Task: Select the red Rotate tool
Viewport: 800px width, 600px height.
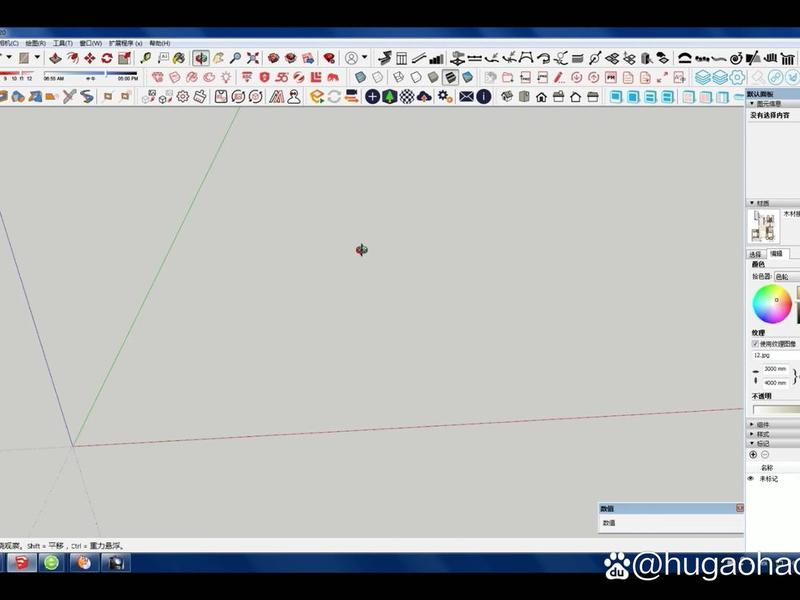Action: tap(107, 58)
